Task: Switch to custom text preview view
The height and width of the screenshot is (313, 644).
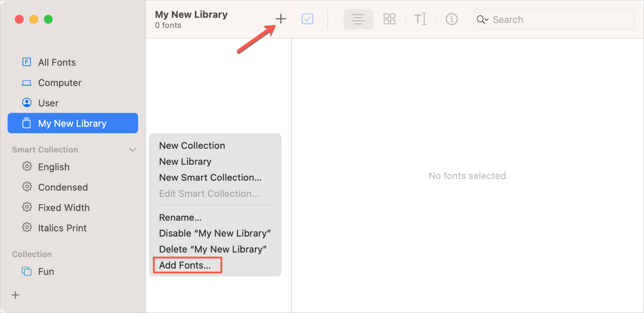Action: click(420, 19)
